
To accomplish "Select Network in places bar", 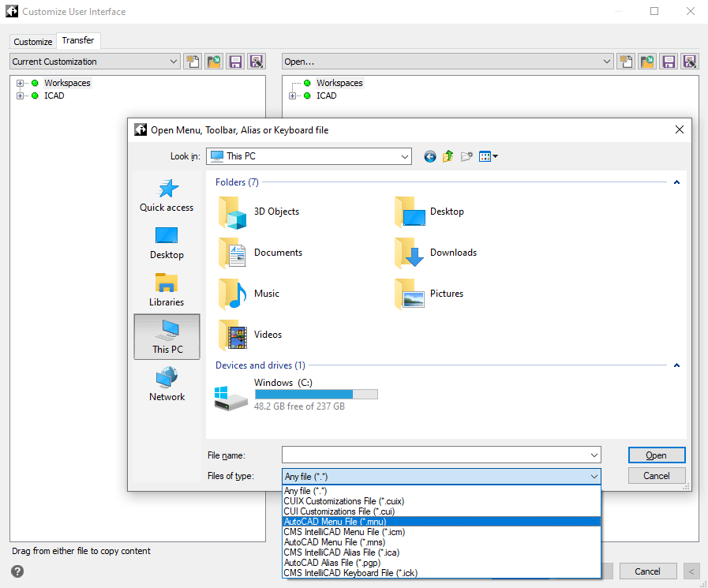I will point(167,384).
